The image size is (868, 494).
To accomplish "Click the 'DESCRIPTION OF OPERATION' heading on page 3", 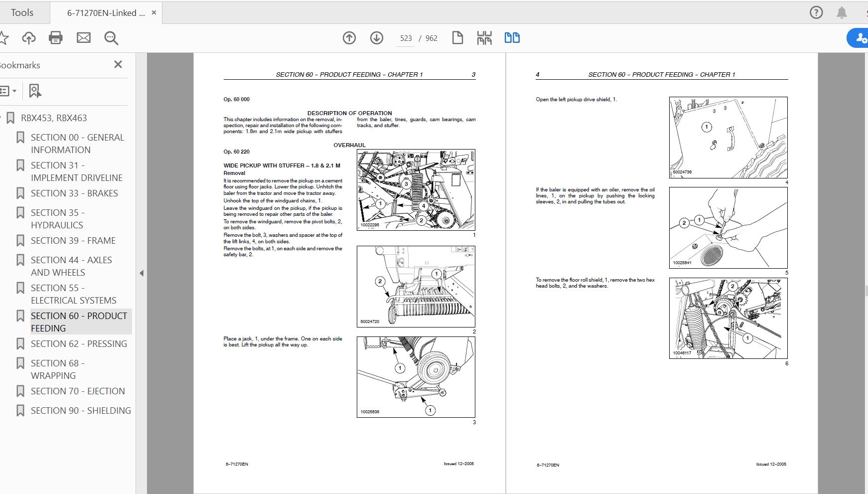I will click(x=349, y=113).
